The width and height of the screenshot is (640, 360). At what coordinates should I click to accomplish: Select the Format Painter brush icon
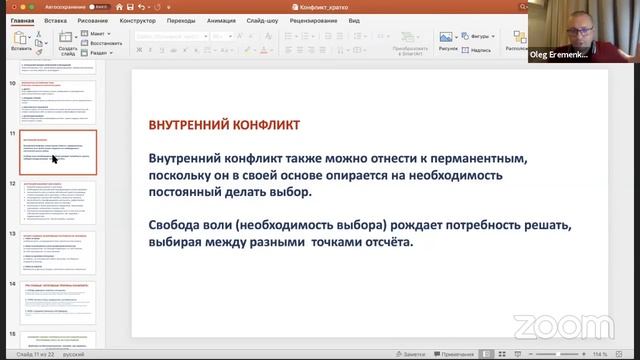39,52
